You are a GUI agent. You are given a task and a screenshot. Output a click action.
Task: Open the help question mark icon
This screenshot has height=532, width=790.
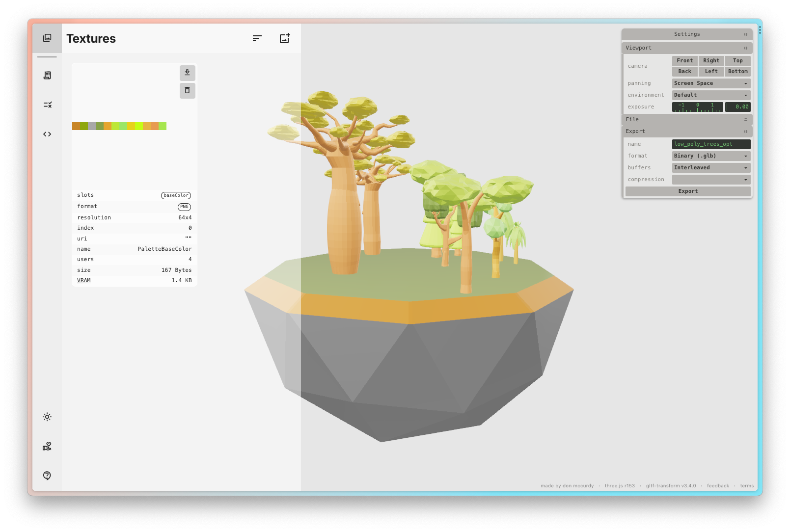point(47,476)
